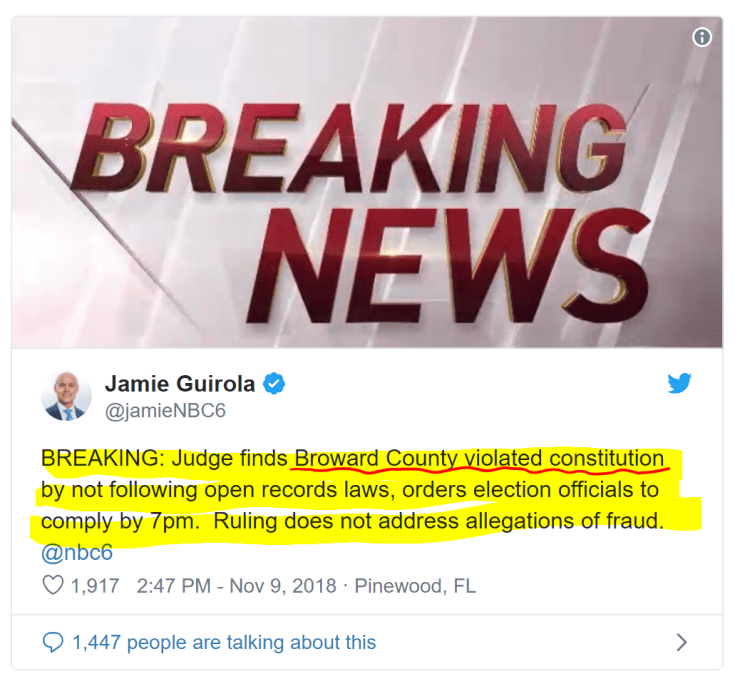The width and height of the screenshot is (735, 674).
Task: Open Twitter via the blue bird icon
Action: pyautogui.click(x=679, y=383)
